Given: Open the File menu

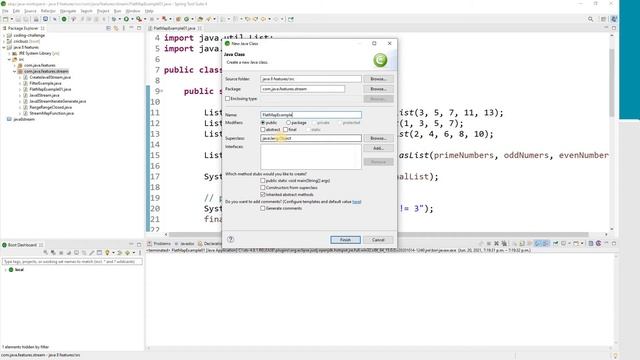Looking at the screenshot, I should (x=5, y=11).
